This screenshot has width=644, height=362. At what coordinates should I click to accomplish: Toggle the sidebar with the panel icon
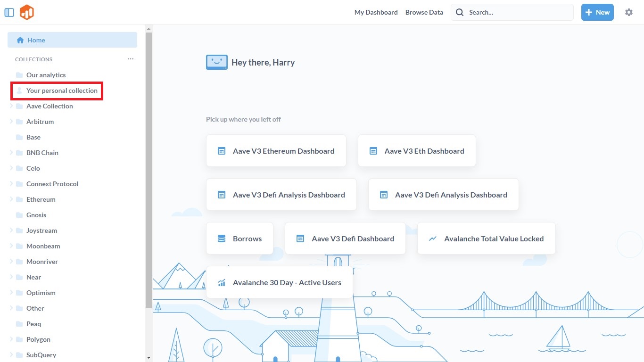click(x=9, y=13)
